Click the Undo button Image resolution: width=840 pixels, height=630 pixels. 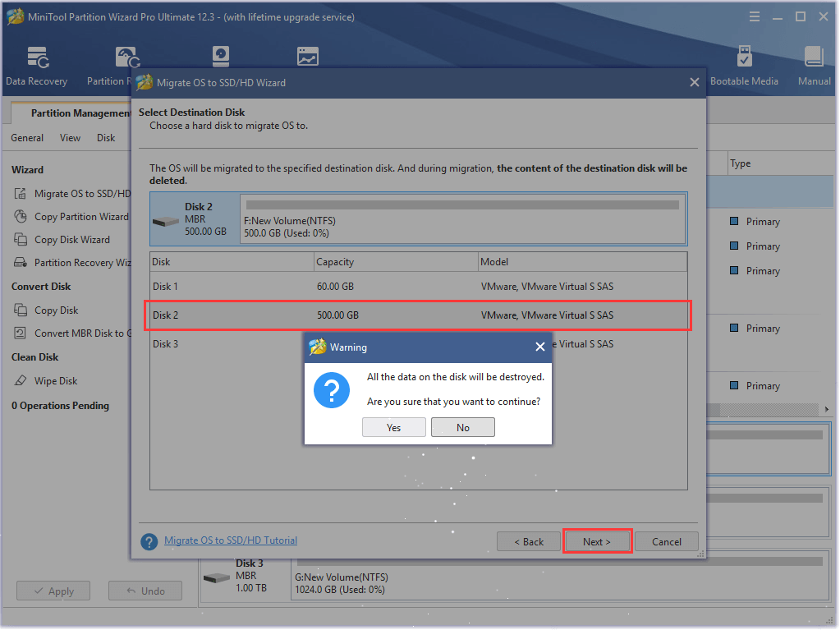tap(145, 591)
